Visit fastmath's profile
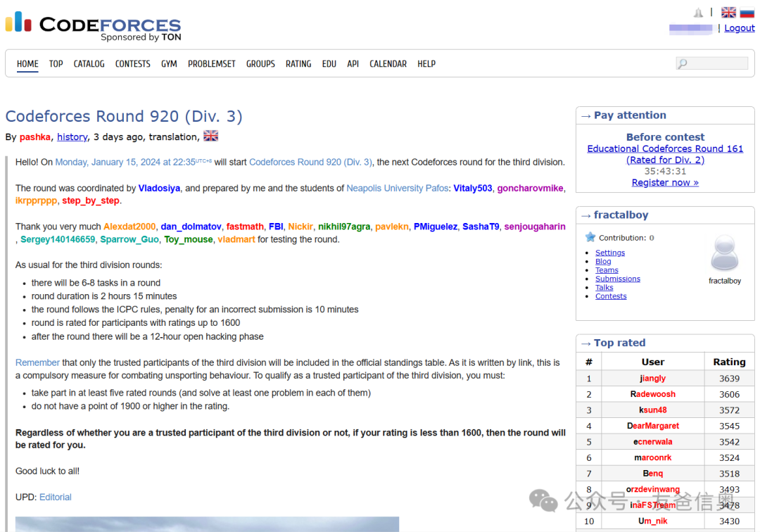The width and height of the screenshot is (760, 532). tap(245, 227)
